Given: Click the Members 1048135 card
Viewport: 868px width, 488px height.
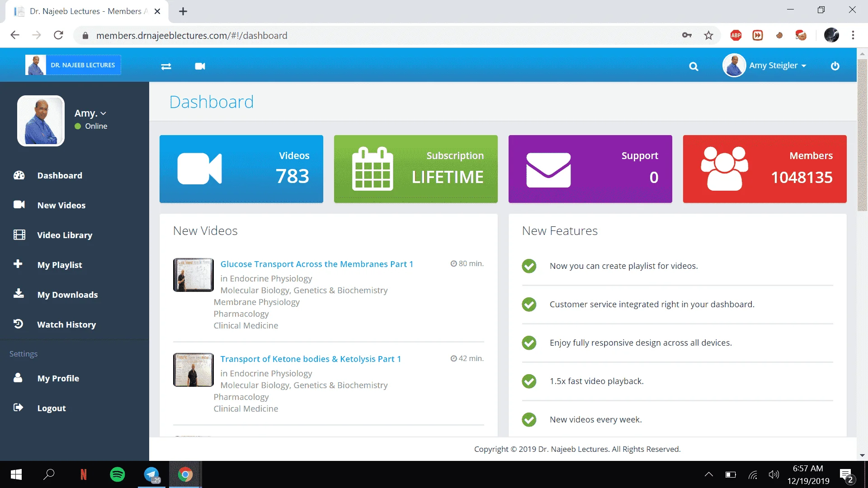Looking at the screenshot, I should [x=765, y=169].
